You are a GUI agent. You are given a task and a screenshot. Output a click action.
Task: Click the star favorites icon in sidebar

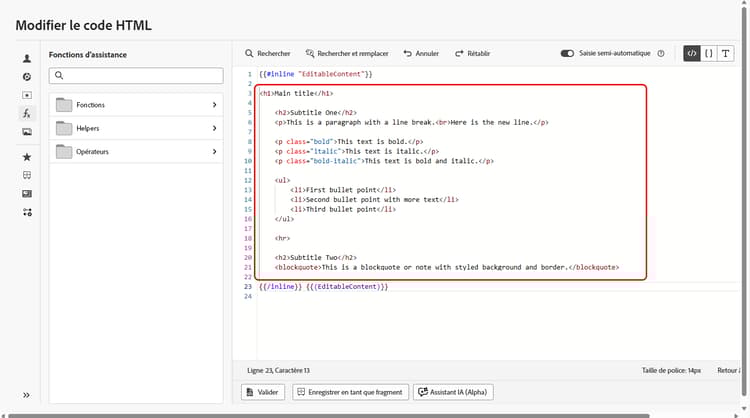point(27,157)
